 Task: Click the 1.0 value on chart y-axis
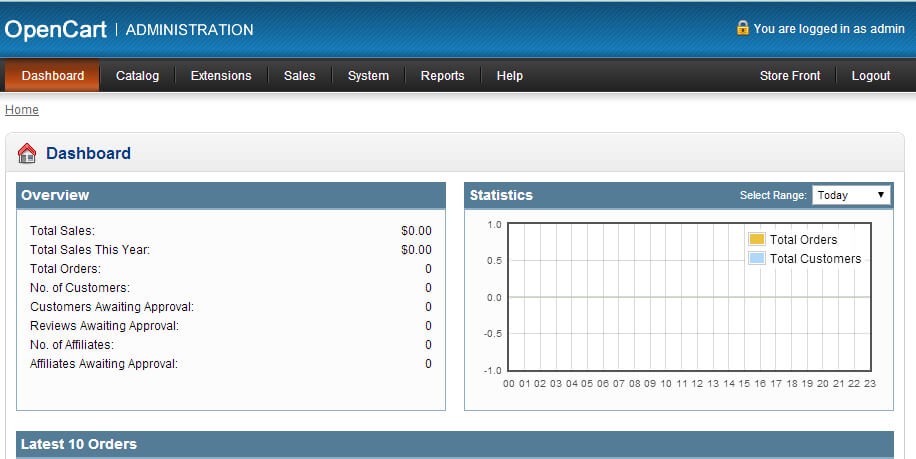point(494,224)
